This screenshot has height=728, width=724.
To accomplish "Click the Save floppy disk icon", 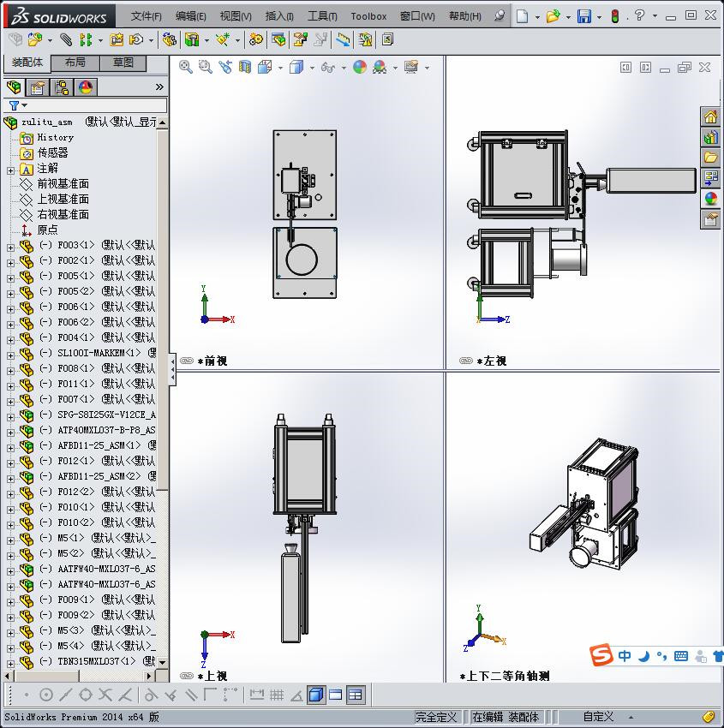I will coord(583,16).
